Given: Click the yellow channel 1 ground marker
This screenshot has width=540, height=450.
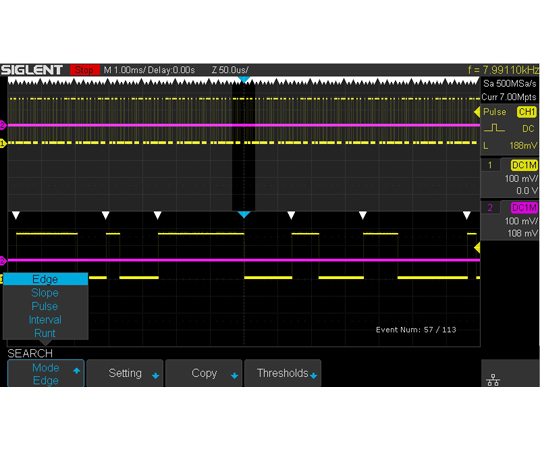Looking at the screenshot, I should click(2, 143).
